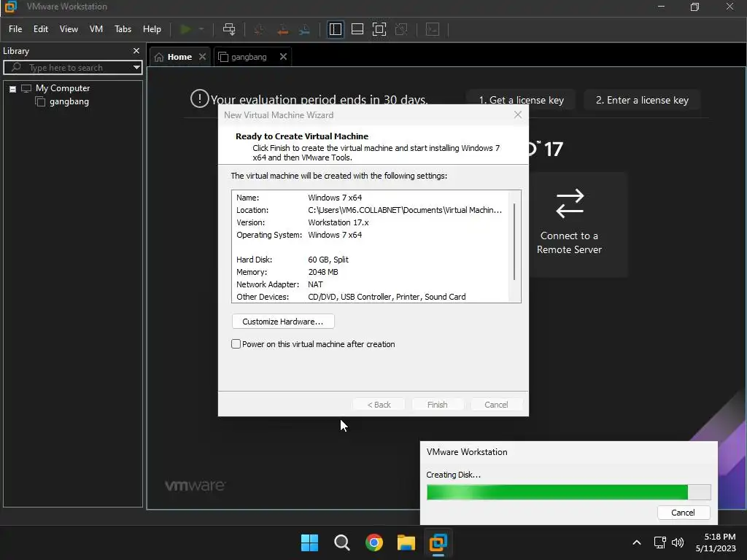Close the Home tab
Screen dimensions: 747x560
click(x=203, y=57)
